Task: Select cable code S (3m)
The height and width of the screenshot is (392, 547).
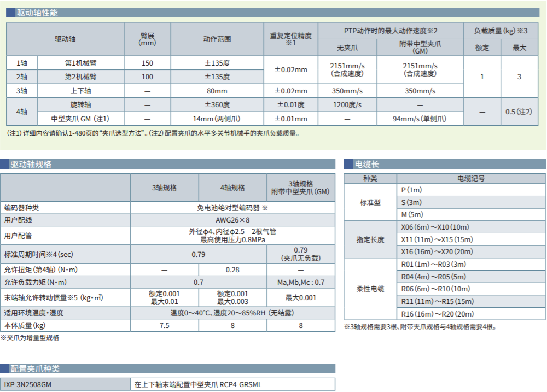Action: coord(412,202)
